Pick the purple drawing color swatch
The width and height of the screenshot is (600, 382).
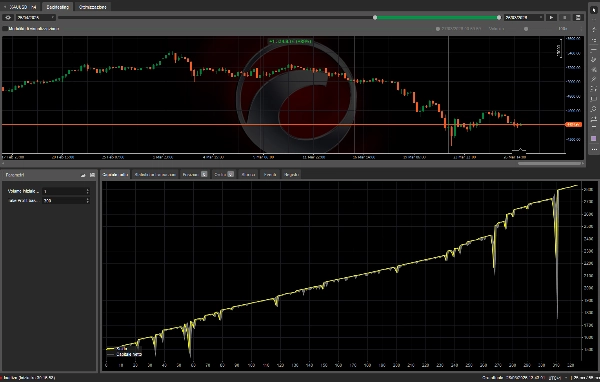tap(594, 139)
